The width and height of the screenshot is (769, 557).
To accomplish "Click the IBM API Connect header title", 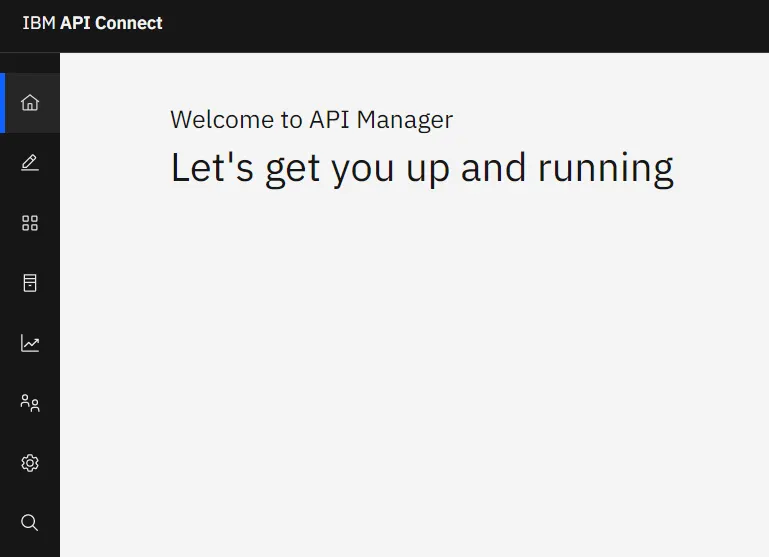I will pyautogui.click(x=92, y=23).
